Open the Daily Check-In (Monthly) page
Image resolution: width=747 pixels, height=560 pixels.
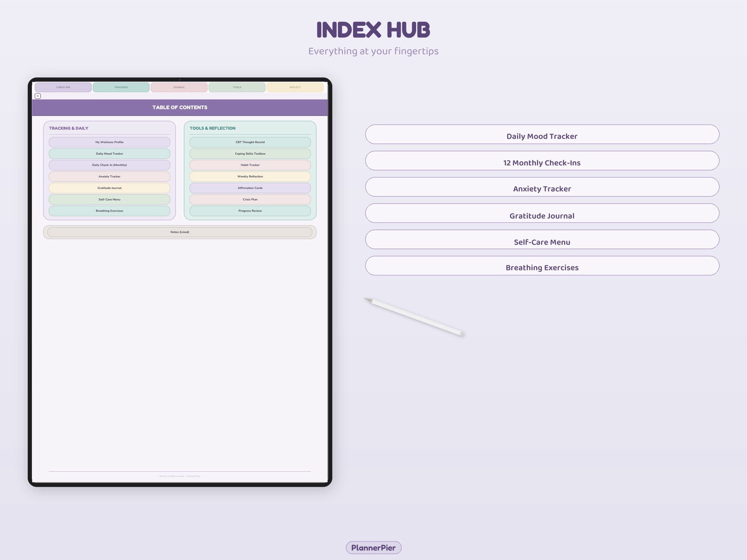tap(109, 165)
